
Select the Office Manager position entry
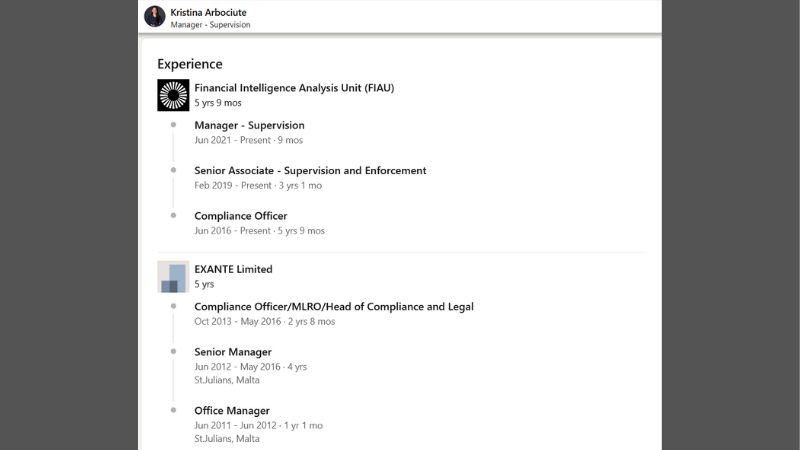[232, 411]
